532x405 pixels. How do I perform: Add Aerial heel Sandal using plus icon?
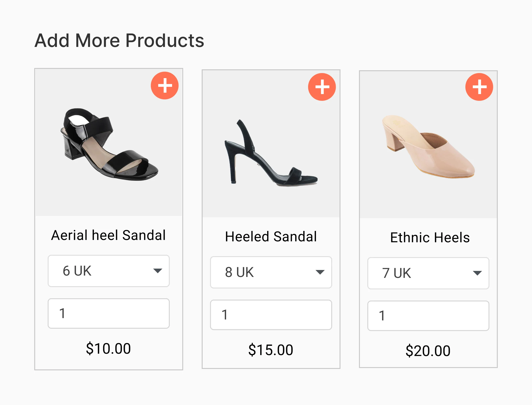pyautogui.click(x=164, y=86)
